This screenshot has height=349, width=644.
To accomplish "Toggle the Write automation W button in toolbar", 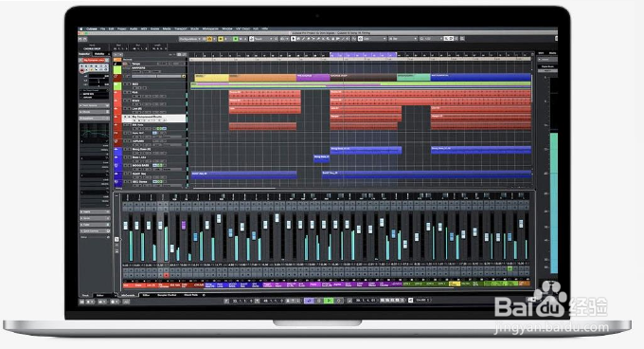I will (241, 39).
